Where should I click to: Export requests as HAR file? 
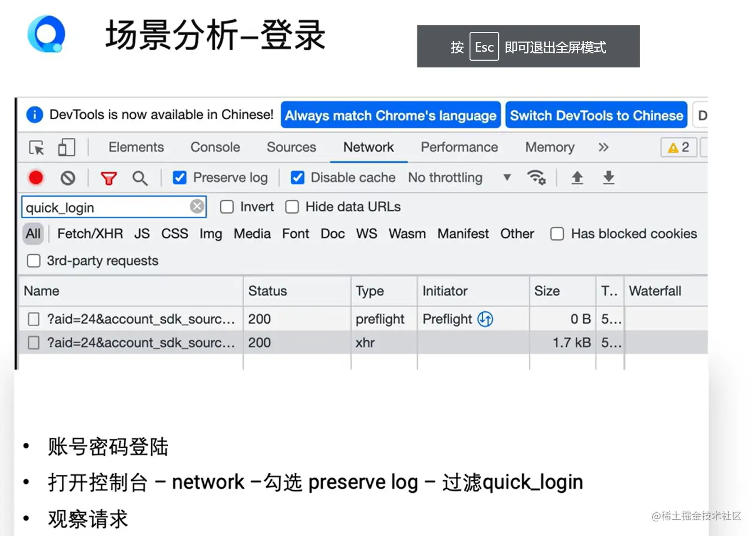pyautogui.click(x=608, y=178)
